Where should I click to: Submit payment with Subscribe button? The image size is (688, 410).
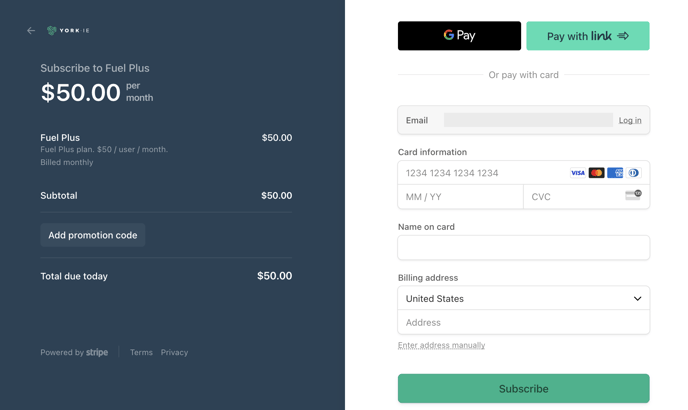click(x=523, y=388)
